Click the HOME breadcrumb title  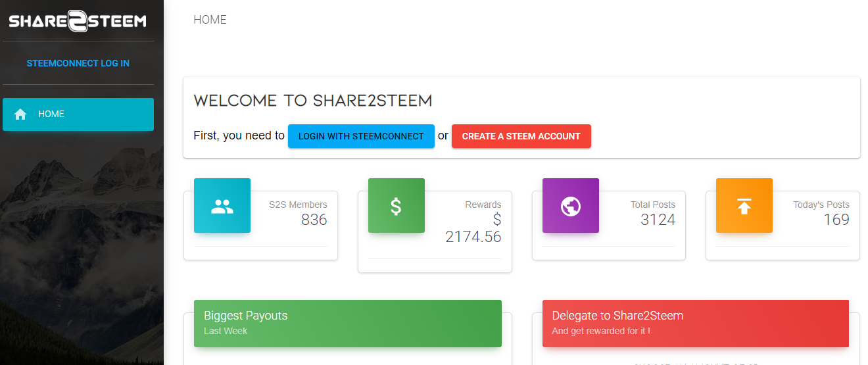click(x=210, y=20)
